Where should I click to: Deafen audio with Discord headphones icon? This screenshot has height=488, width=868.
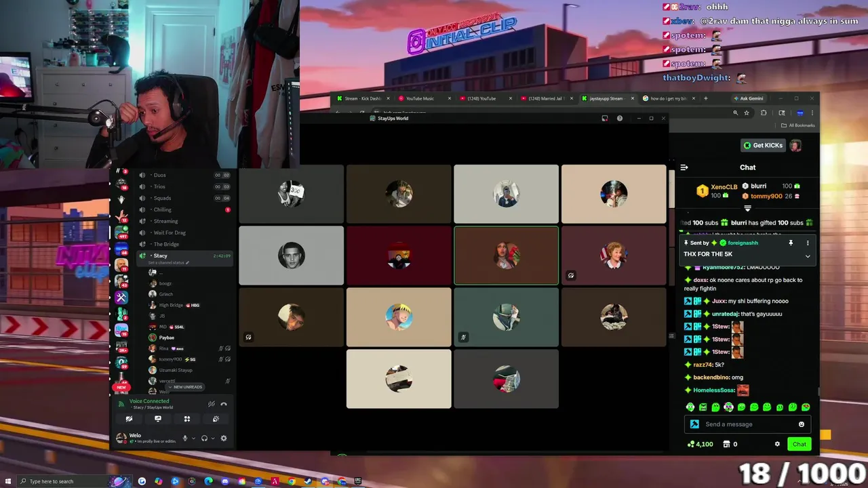pyautogui.click(x=204, y=439)
